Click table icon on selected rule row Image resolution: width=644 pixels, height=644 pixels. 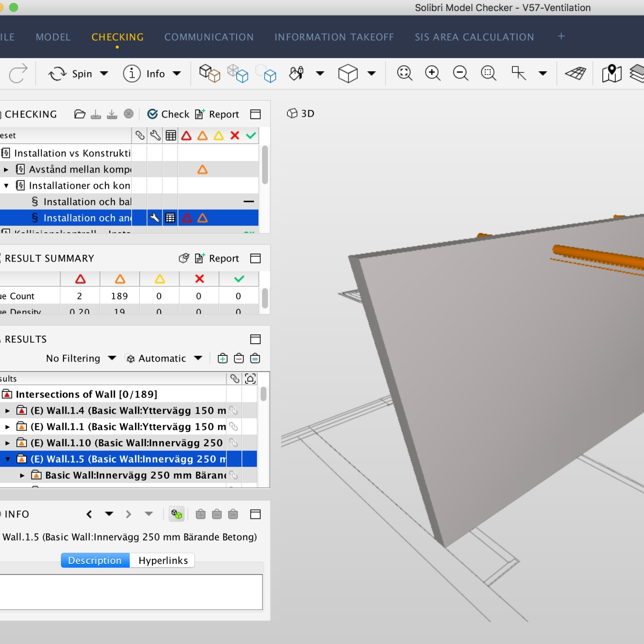170,218
